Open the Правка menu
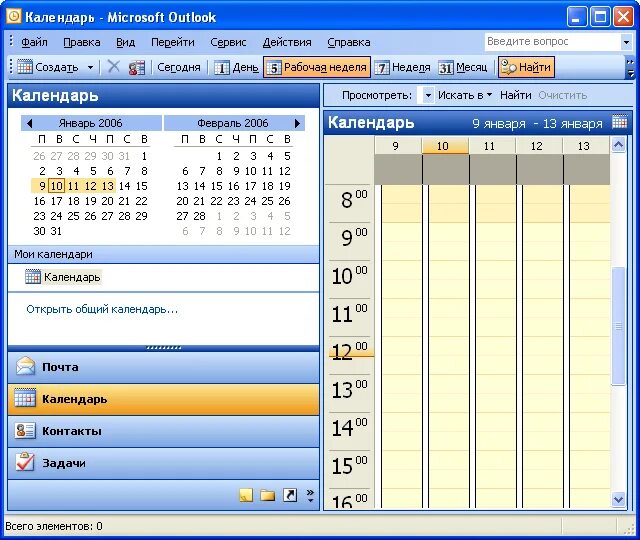Image resolution: width=640 pixels, height=540 pixels. [82, 42]
